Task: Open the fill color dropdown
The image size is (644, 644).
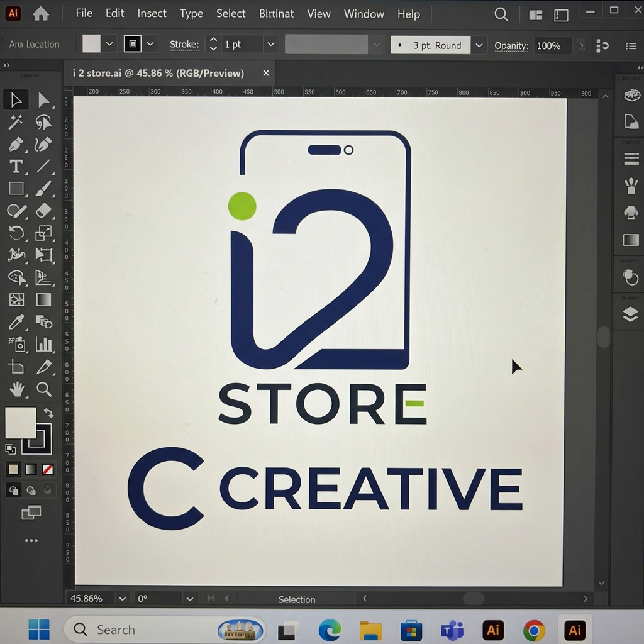Action: tap(109, 43)
